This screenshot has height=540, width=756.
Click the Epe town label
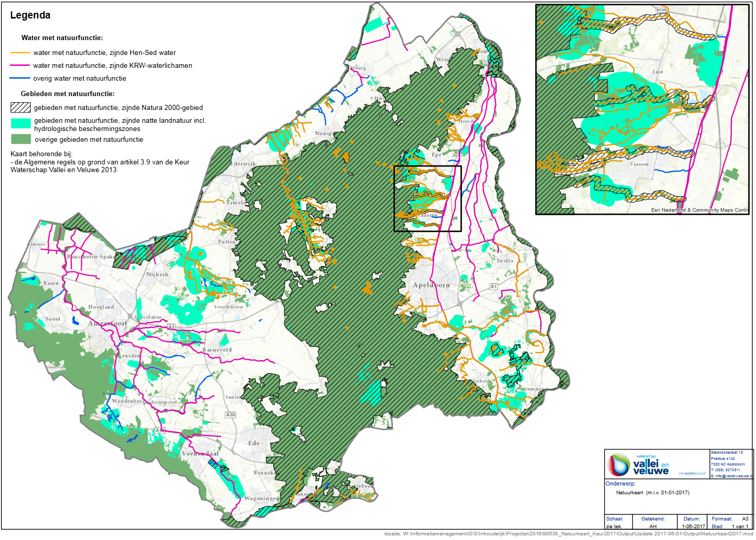click(437, 155)
